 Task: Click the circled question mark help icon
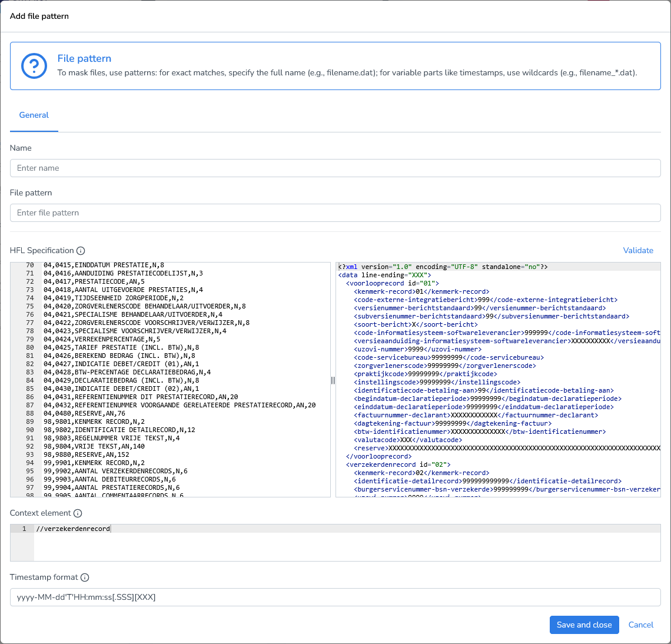click(34, 65)
